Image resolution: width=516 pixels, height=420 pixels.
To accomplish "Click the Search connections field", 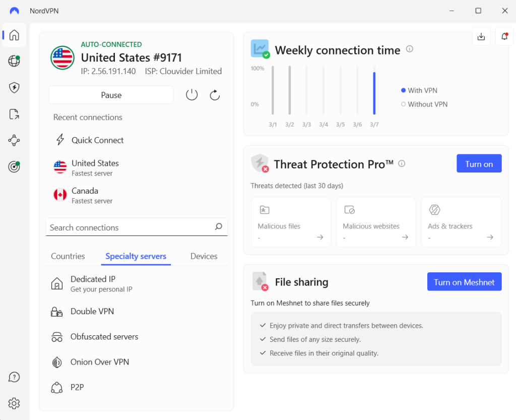I will point(131,227).
